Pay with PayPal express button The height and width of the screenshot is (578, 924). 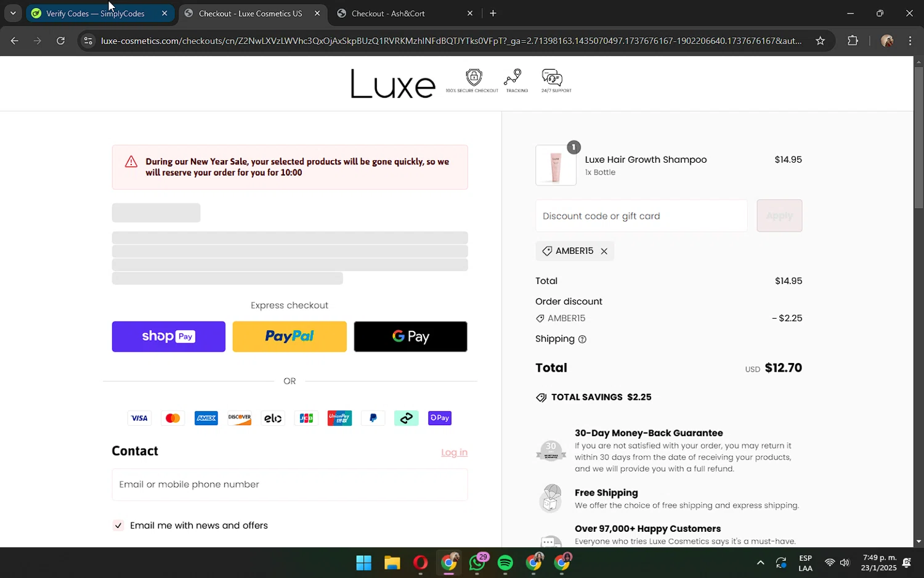pyautogui.click(x=290, y=336)
